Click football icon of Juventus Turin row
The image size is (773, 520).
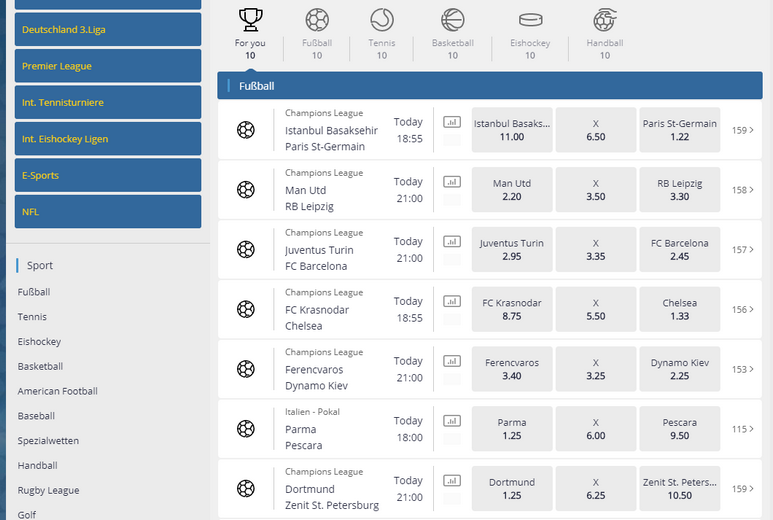(x=246, y=249)
